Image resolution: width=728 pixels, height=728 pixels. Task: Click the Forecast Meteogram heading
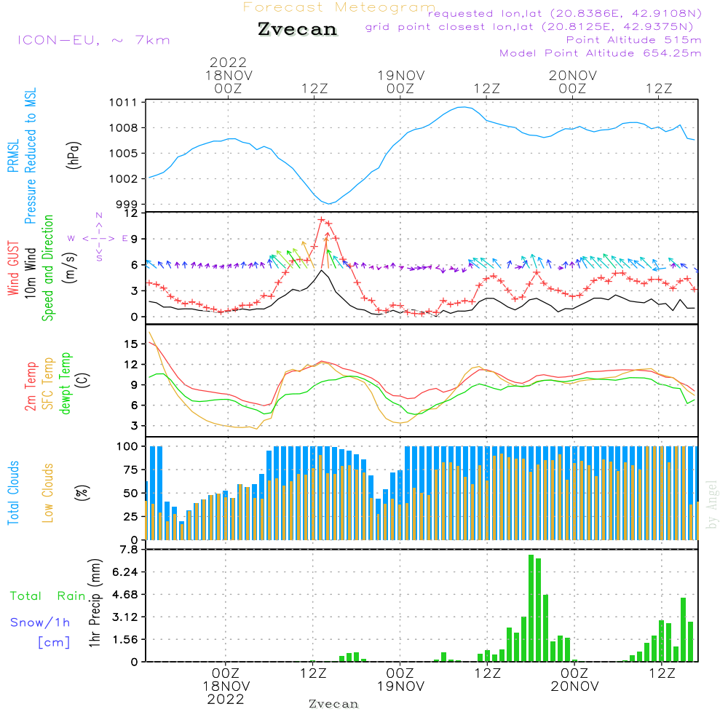[x=339, y=7]
